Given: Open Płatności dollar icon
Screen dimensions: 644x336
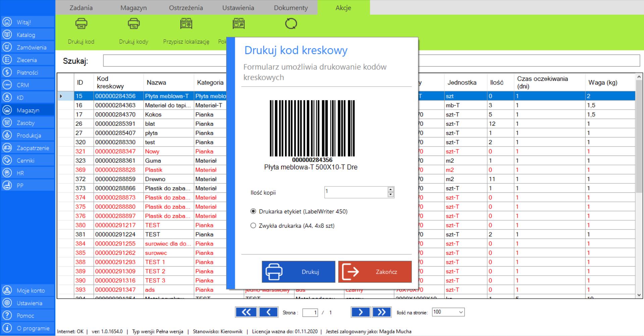Looking at the screenshot, I should 7,72.
